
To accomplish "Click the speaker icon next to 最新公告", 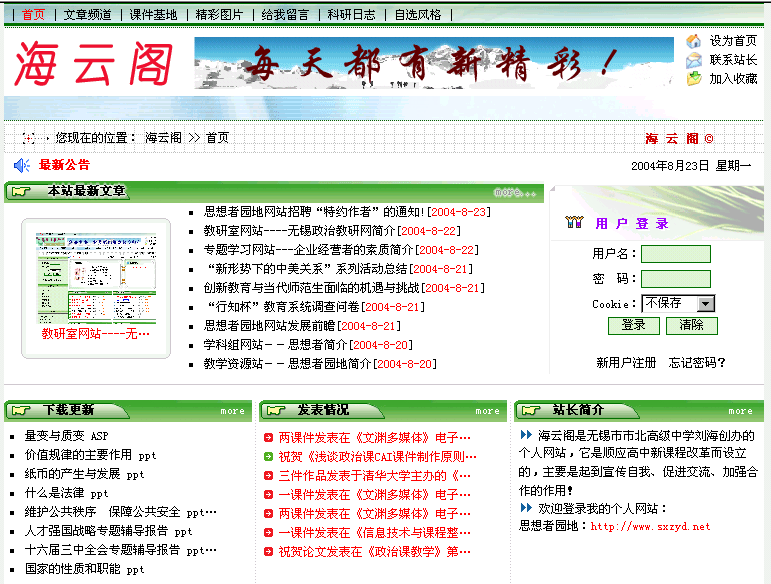I will coord(21,165).
